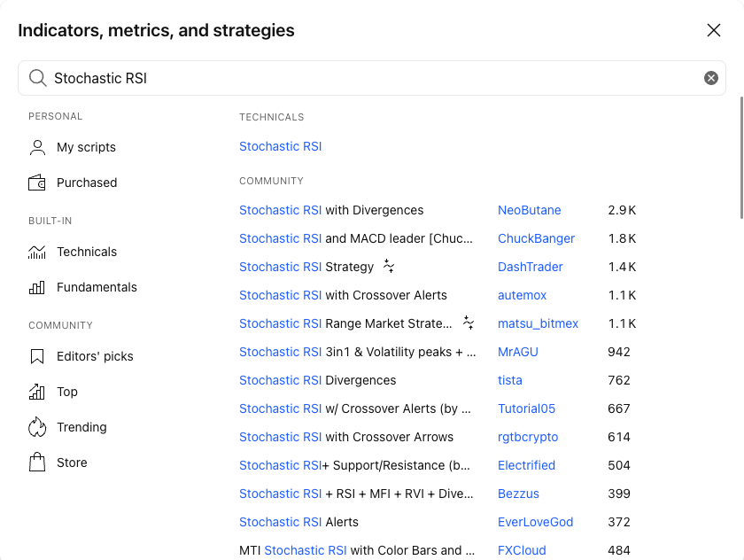This screenshot has width=744, height=560.
Task: Show Editors' picks list
Action: (x=95, y=356)
